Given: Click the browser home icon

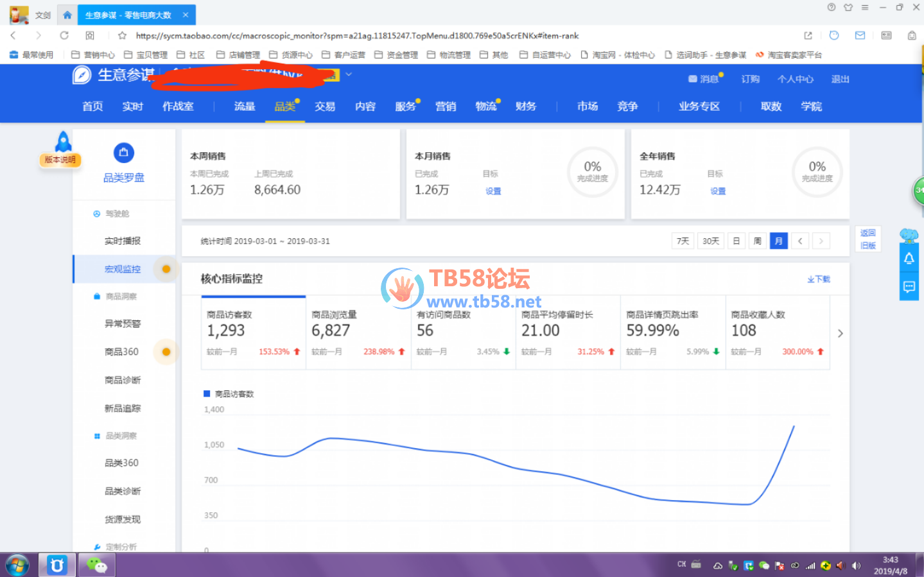Looking at the screenshot, I should 67,15.
